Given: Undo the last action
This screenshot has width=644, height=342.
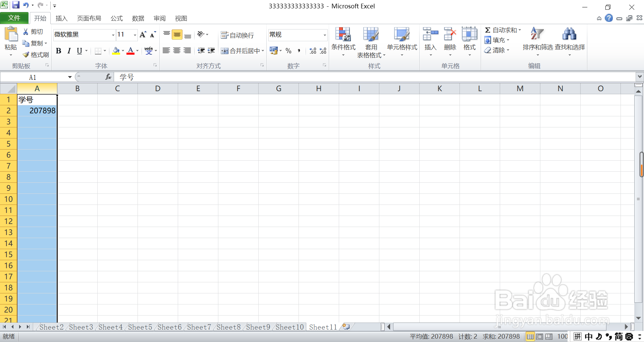Looking at the screenshot, I should (x=25, y=5).
